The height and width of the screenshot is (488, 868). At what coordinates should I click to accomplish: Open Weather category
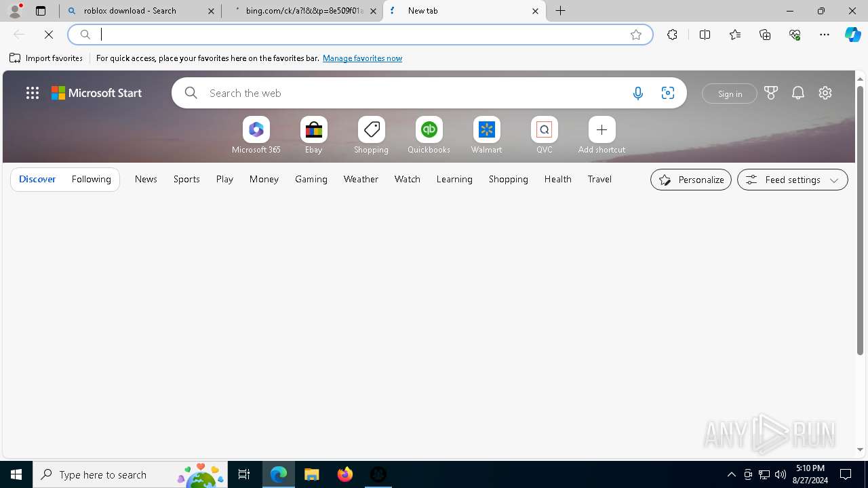pos(361,179)
